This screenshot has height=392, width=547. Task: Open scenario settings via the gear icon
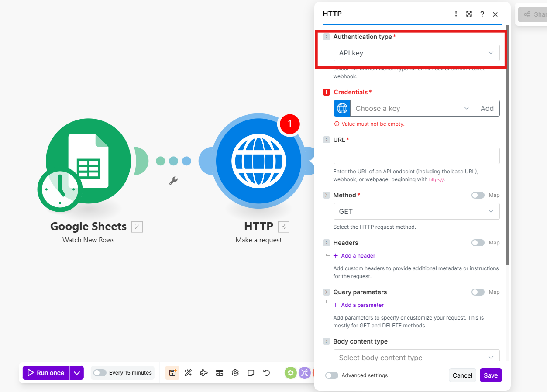click(235, 373)
